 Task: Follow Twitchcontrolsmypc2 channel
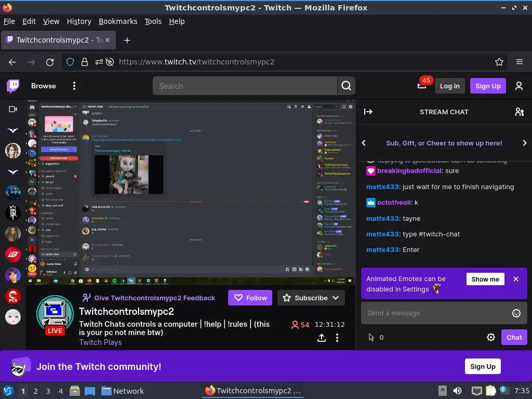tap(250, 298)
